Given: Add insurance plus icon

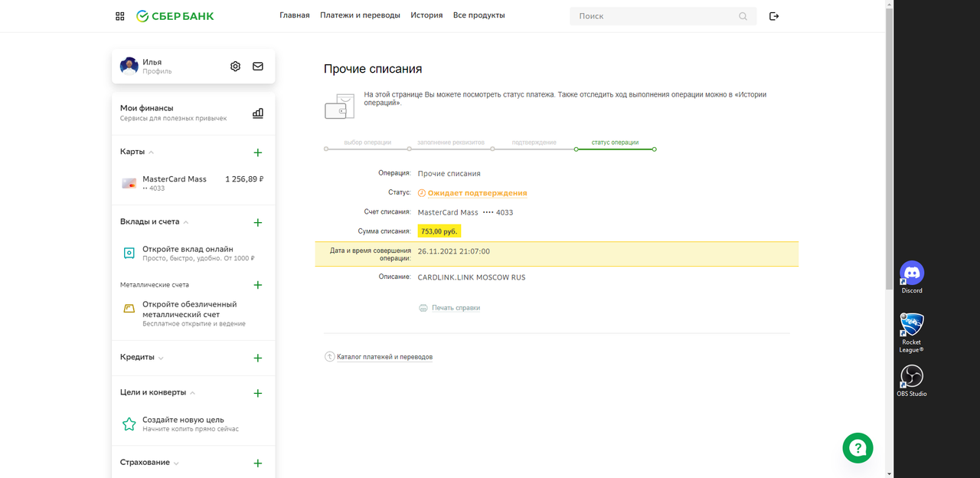Looking at the screenshot, I should [x=258, y=463].
